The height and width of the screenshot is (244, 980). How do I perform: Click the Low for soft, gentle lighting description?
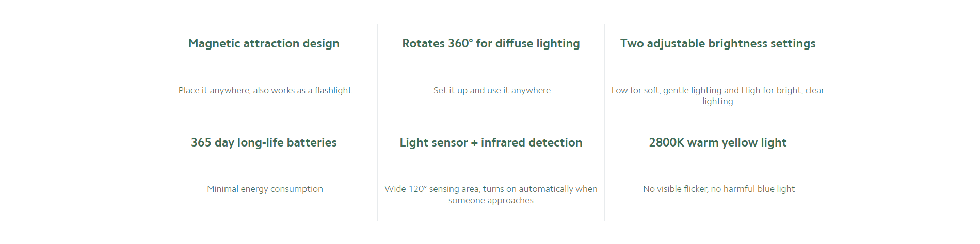pos(718,95)
